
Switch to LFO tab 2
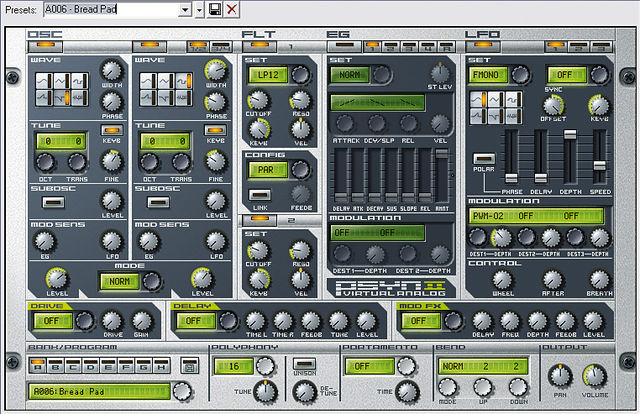point(578,47)
